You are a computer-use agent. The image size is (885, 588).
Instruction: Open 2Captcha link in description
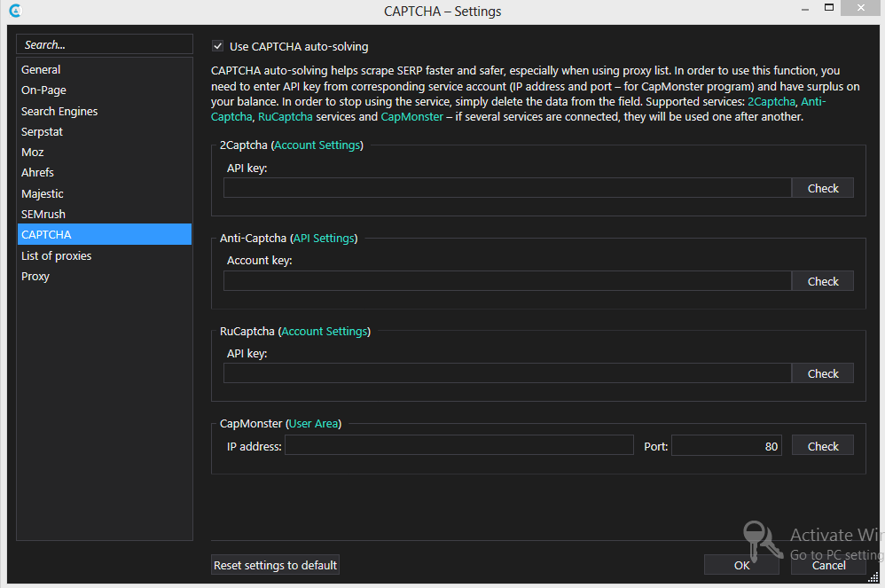(771, 102)
